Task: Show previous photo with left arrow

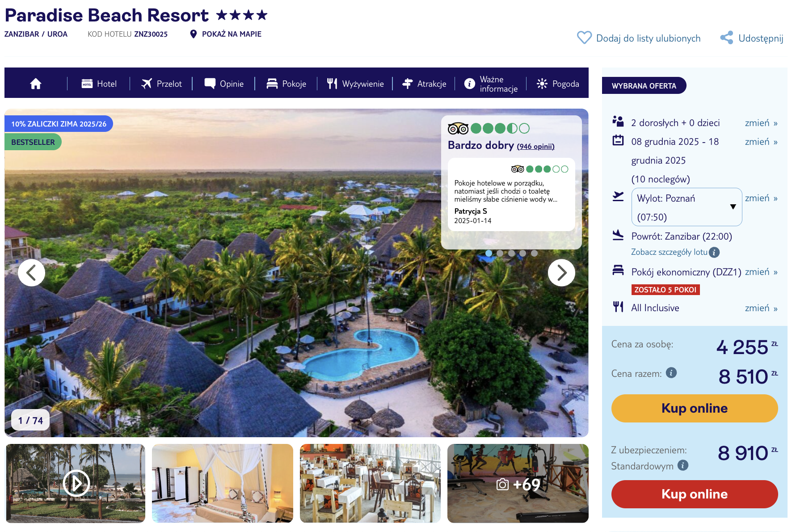Action: [x=31, y=273]
